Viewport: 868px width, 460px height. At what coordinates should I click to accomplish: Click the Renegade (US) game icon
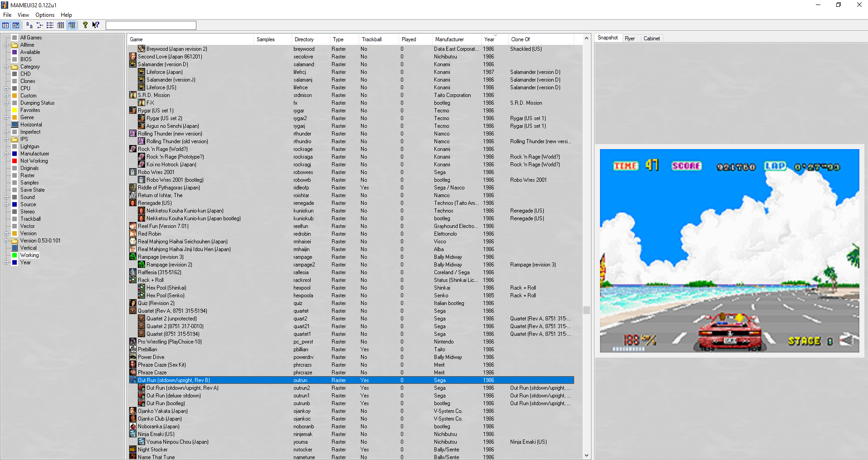[x=133, y=203]
